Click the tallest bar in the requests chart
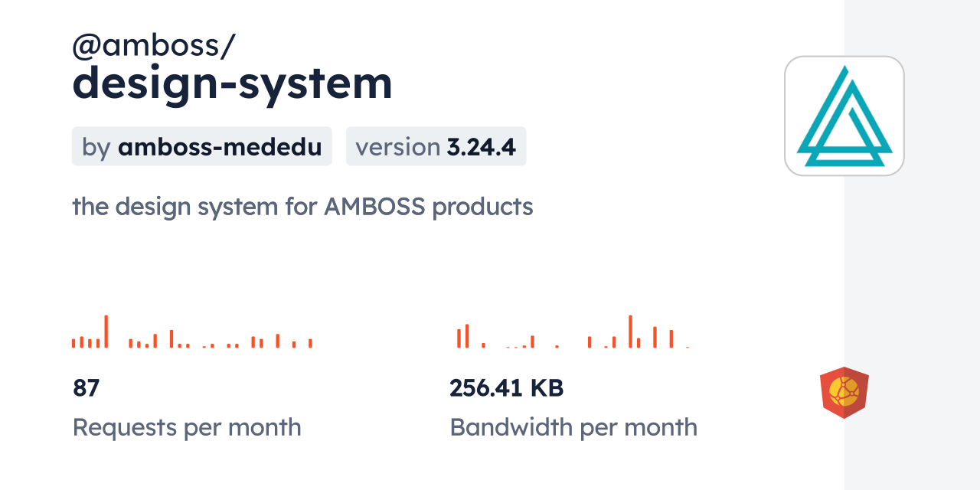The image size is (980, 490). 106,332
